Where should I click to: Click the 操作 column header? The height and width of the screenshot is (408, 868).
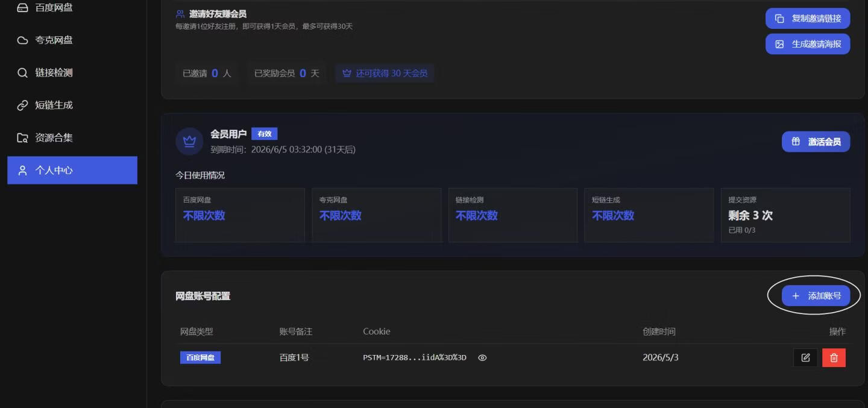click(x=837, y=331)
